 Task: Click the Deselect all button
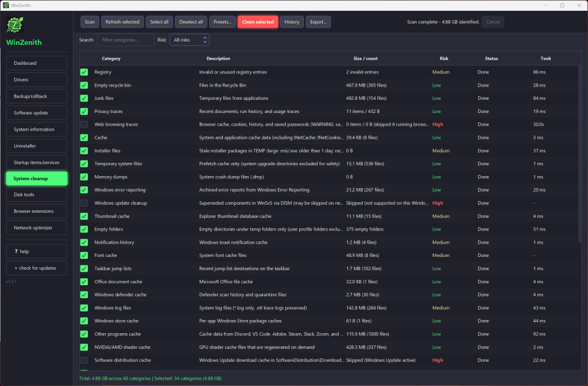[x=191, y=22]
